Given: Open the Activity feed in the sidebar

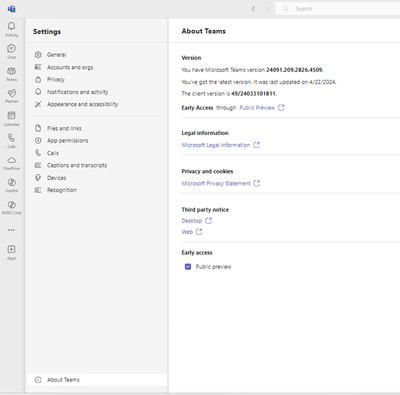Looking at the screenshot, I should tap(12, 29).
